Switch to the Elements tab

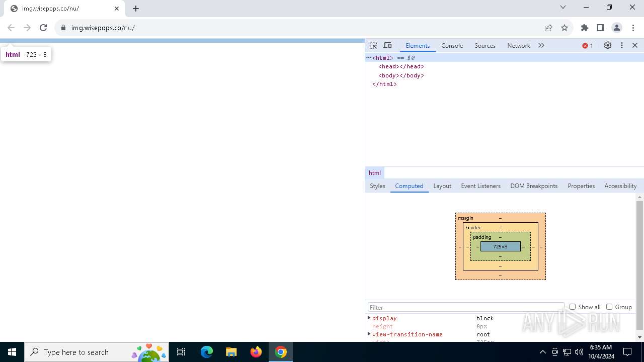click(418, 45)
